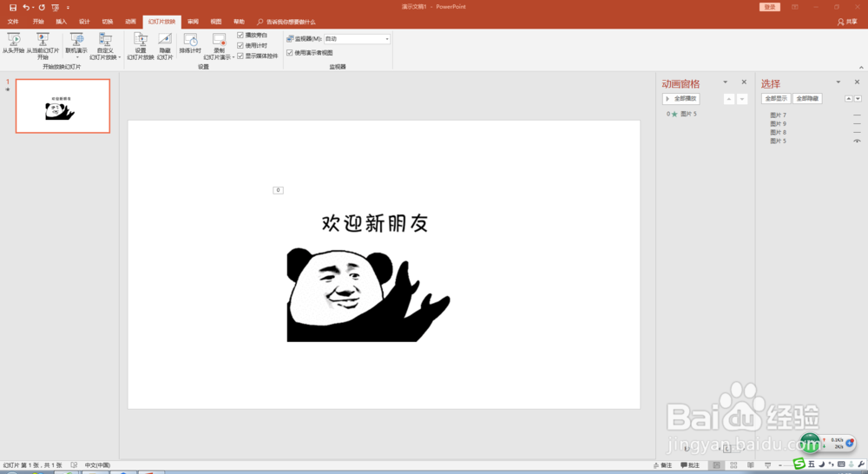Click the 全部隐藏 button
Viewport: 868px width, 474px height.
tap(807, 99)
